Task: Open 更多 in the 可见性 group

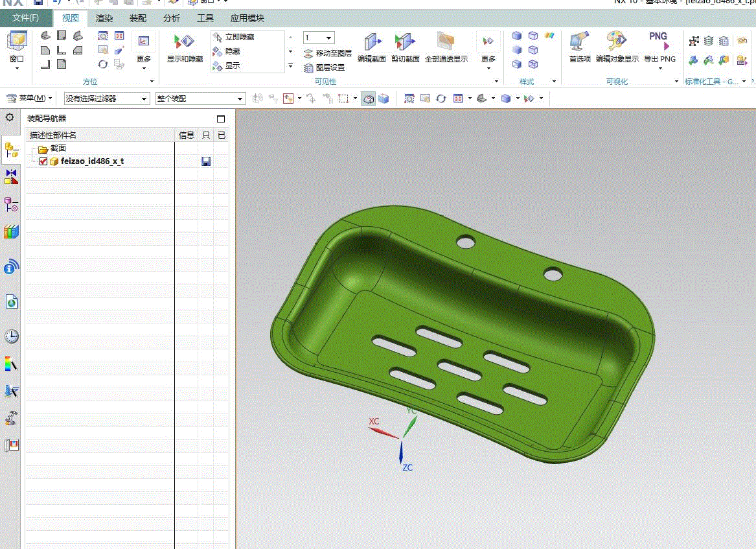Action: point(488,51)
